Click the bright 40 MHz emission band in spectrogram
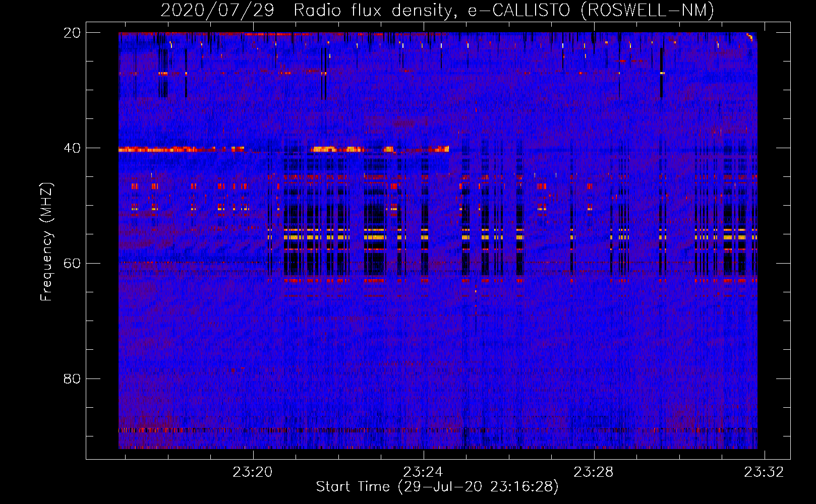Viewport: 816px width, 504px height. coord(283,149)
